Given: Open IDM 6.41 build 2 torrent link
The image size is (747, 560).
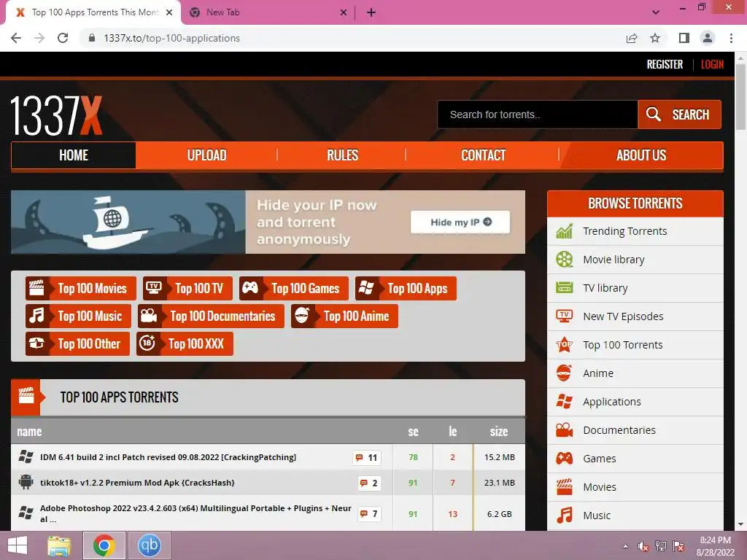Looking at the screenshot, I should click(169, 457).
